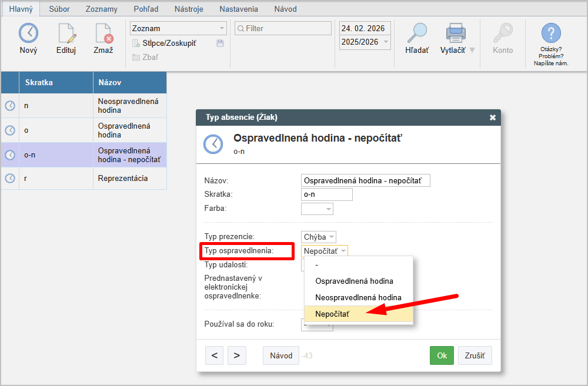588x386 pixels.
Task: Click the Nový clock icon
Action: coord(28,33)
